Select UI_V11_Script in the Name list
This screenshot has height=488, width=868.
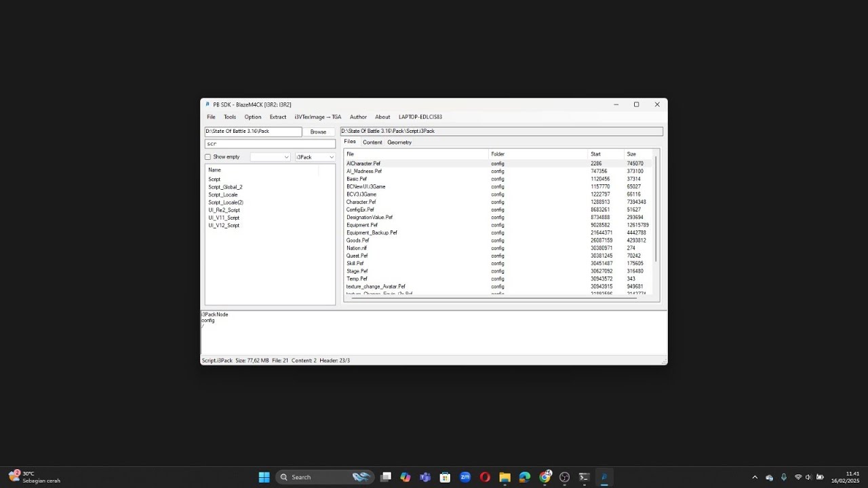224,218
